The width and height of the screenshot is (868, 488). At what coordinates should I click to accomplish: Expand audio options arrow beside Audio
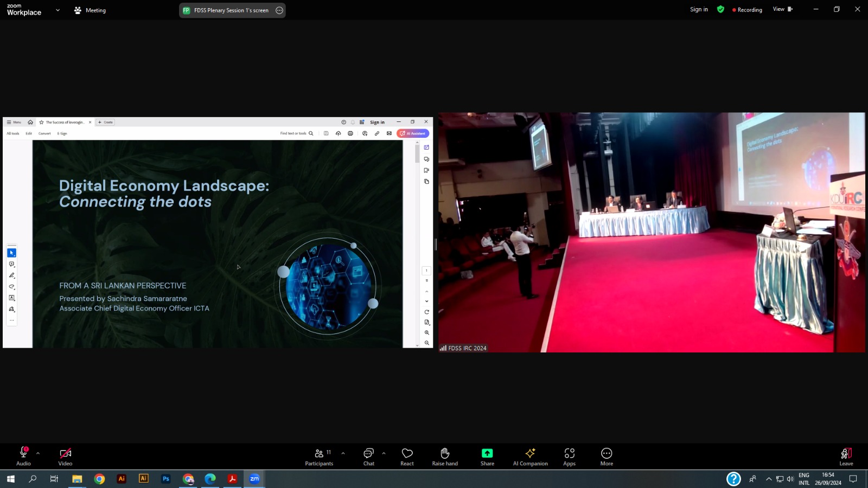tap(38, 453)
